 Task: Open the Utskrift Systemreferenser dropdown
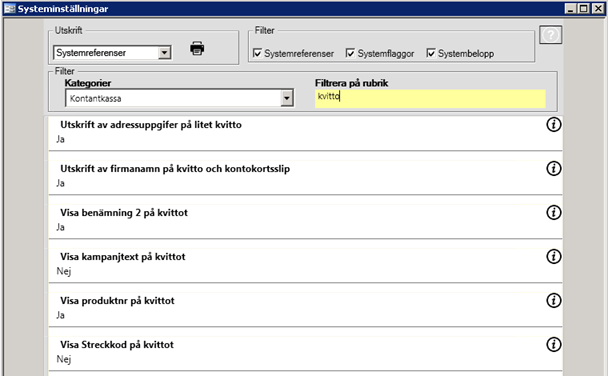coord(164,52)
